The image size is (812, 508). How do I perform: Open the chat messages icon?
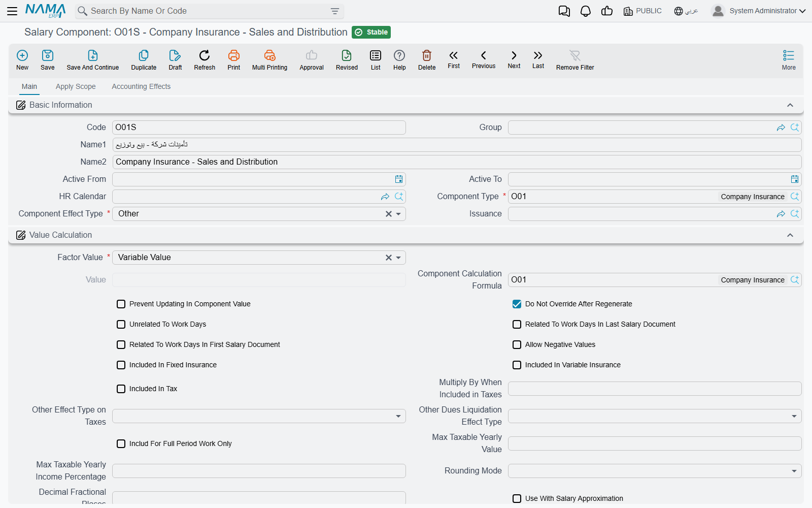click(x=564, y=11)
